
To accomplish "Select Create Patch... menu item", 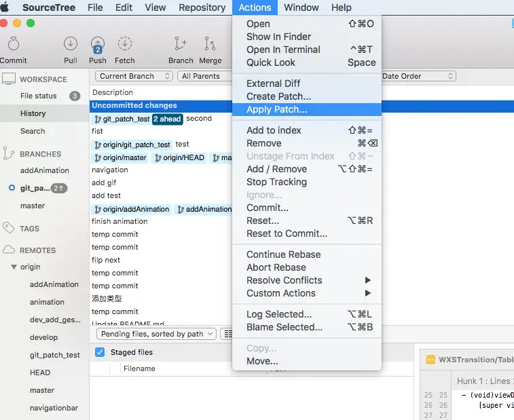I will 307,96.
